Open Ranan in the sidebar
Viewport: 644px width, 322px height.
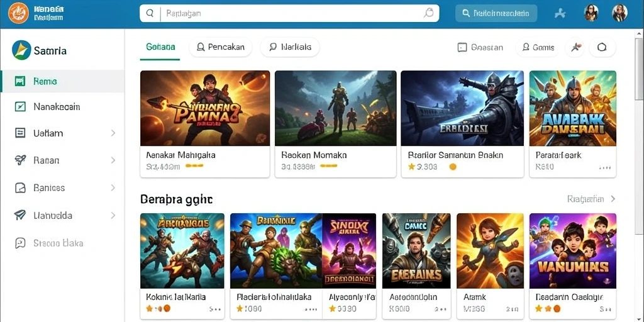coord(62,160)
